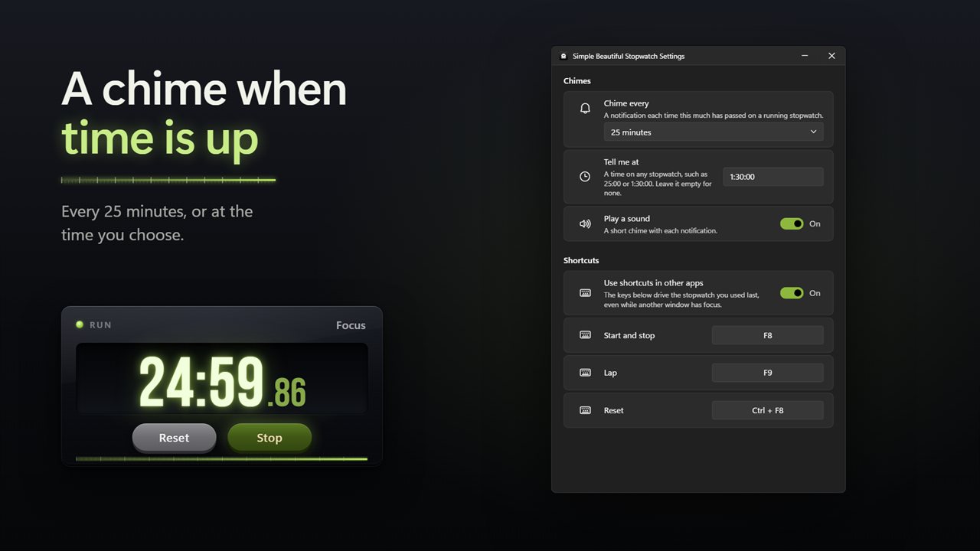This screenshot has height=551, width=980.
Task: Click 'A short chime with each notification' text
Action: [x=661, y=230]
